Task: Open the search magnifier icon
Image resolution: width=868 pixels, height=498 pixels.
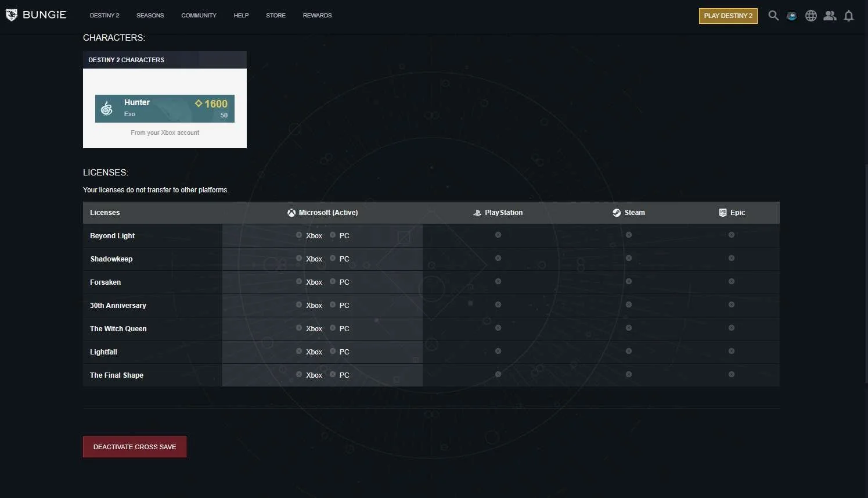Action: click(773, 16)
